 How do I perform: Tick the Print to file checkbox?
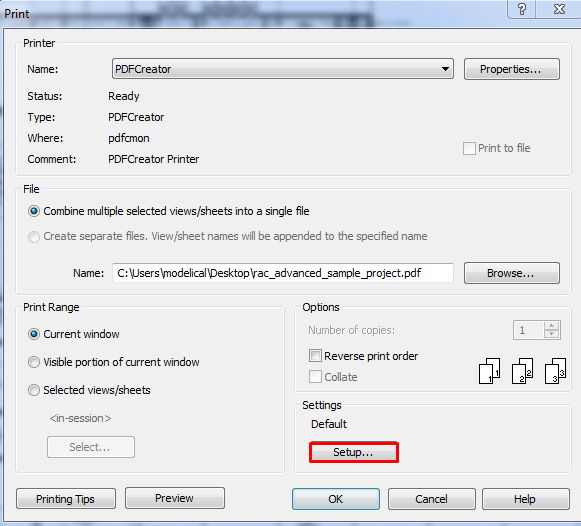469,148
